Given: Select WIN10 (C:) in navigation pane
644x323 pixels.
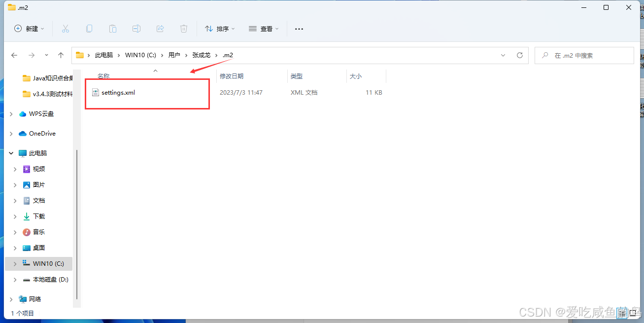Looking at the screenshot, I should coord(38,264).
